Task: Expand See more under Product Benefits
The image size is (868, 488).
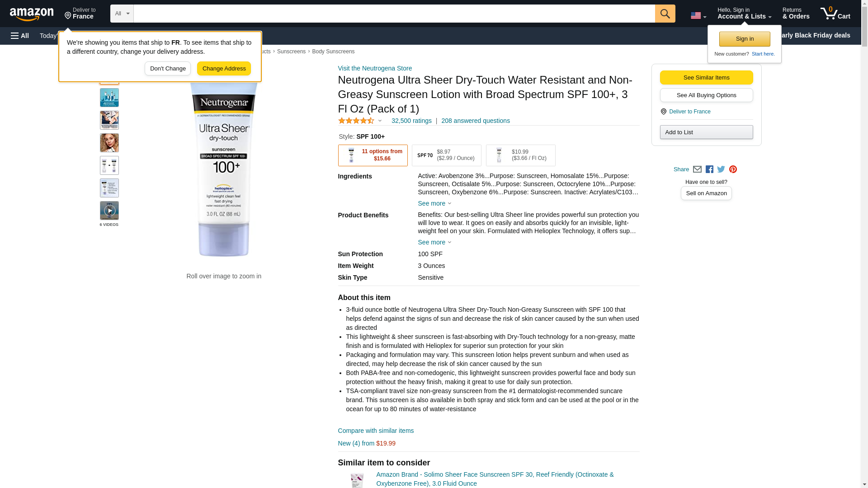Action: point(434,243)
